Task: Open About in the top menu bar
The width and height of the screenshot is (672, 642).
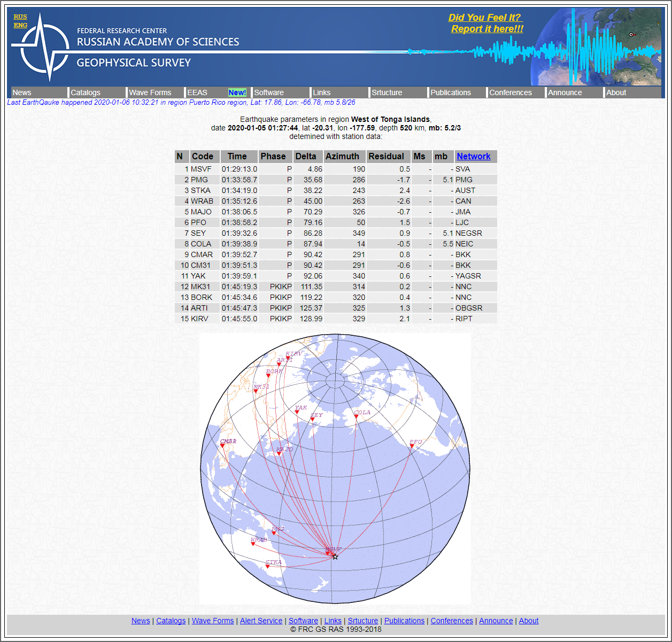Action: pos(616,92)
